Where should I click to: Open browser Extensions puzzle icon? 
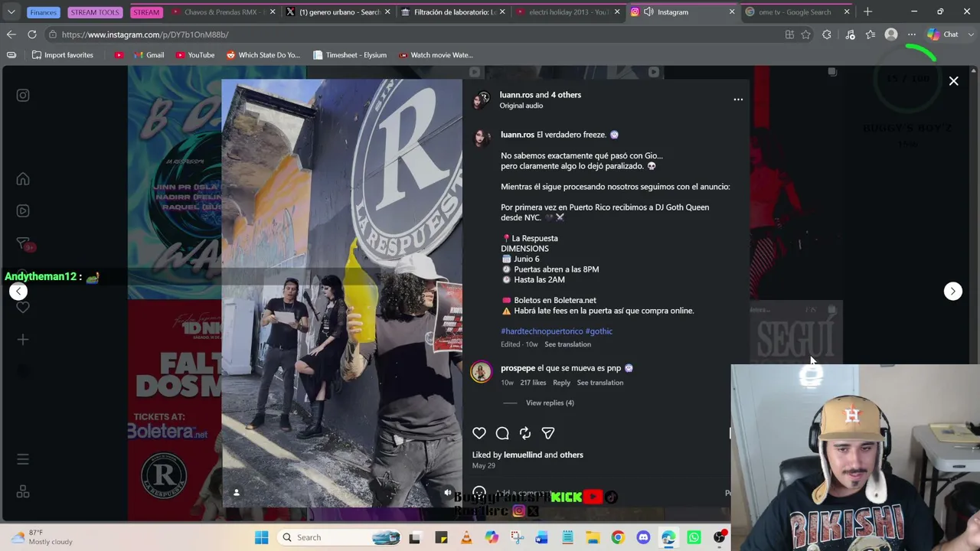827,34
